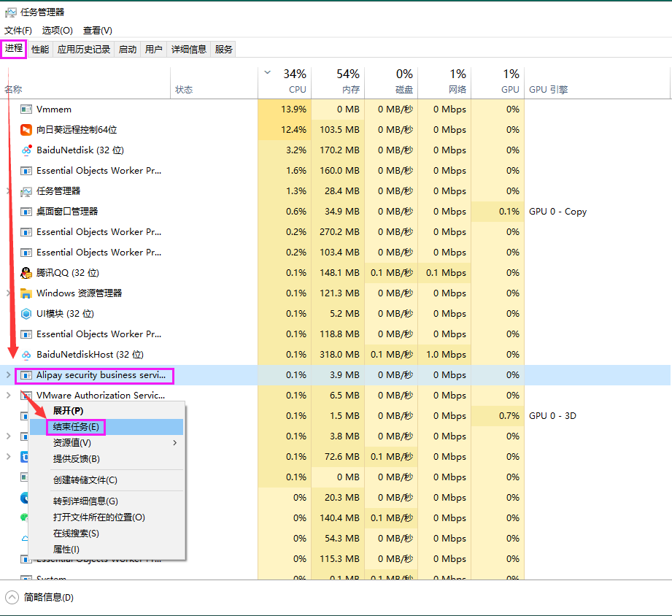The width and height of the screenshot is (672, 616).
Task: Select 结束任务(E) from the context menu
Action: 76,427
